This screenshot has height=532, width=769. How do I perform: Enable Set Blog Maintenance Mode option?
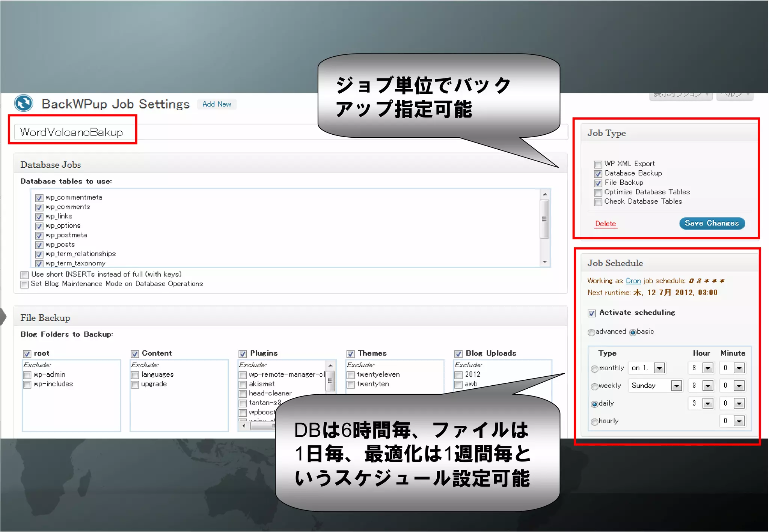25,284
